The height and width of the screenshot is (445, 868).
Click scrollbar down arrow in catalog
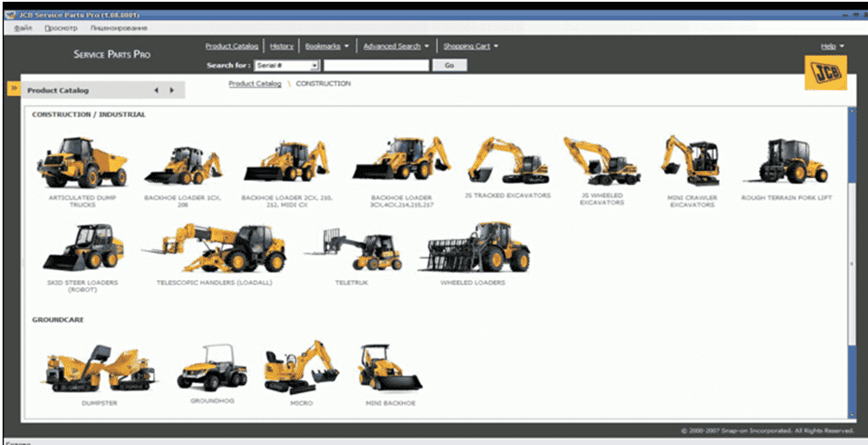pos(851,415)
